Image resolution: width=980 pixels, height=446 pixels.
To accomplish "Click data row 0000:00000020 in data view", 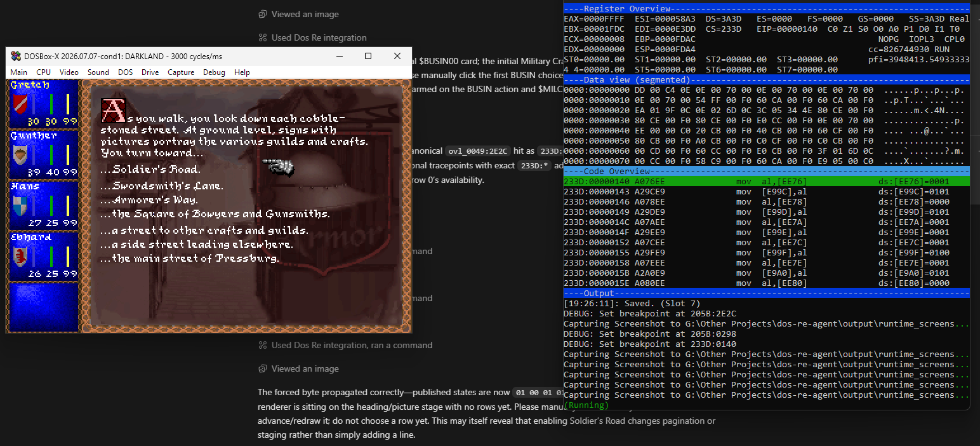I will click(766, 111).
